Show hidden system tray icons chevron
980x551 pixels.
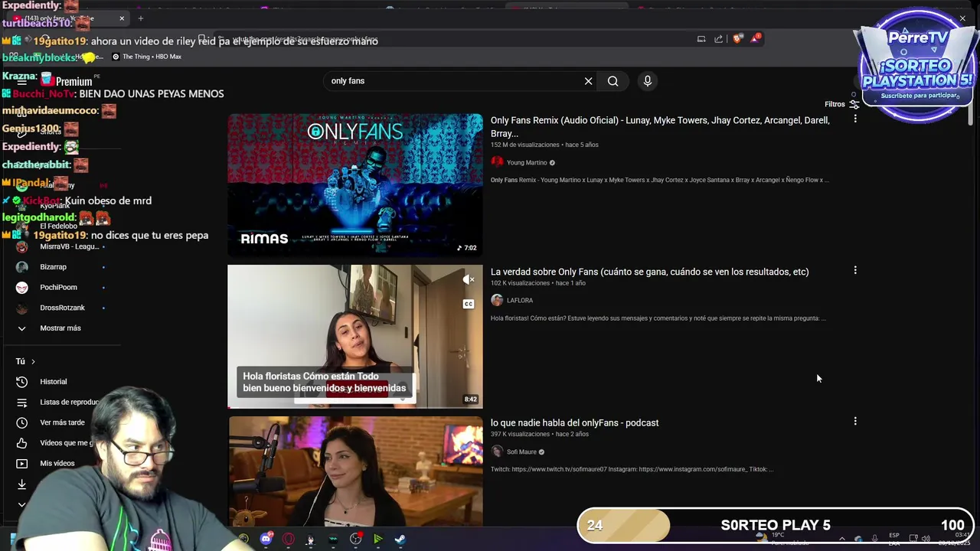point(841,539)
